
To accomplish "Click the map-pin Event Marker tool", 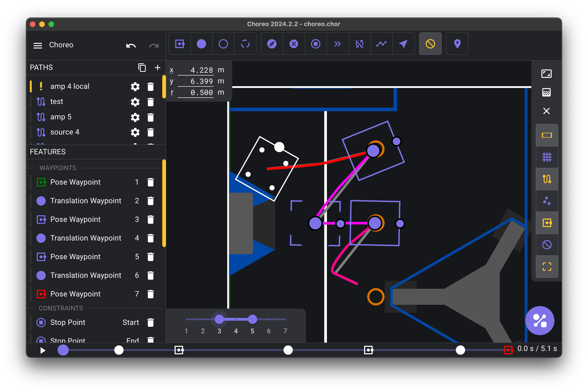I will (457, 44).
